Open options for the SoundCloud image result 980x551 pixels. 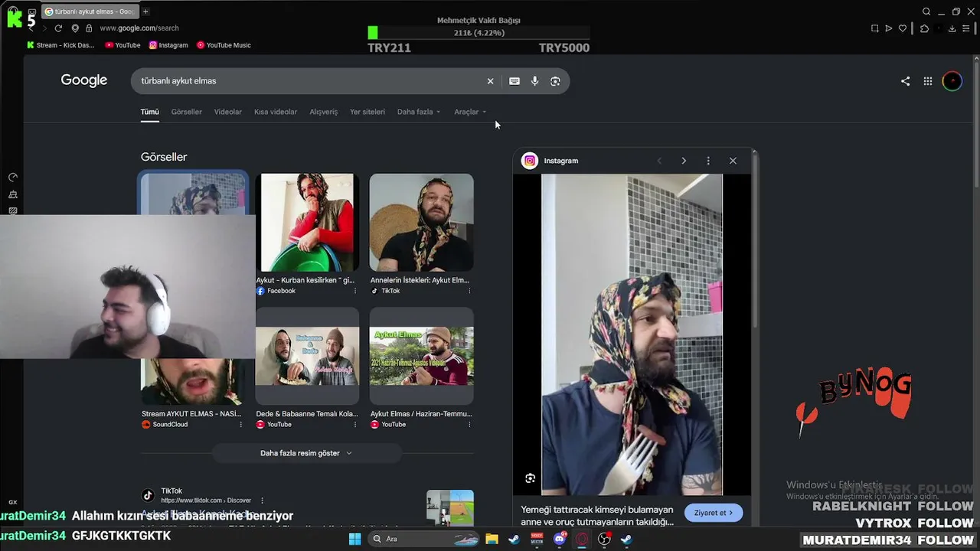coord(240,425)
